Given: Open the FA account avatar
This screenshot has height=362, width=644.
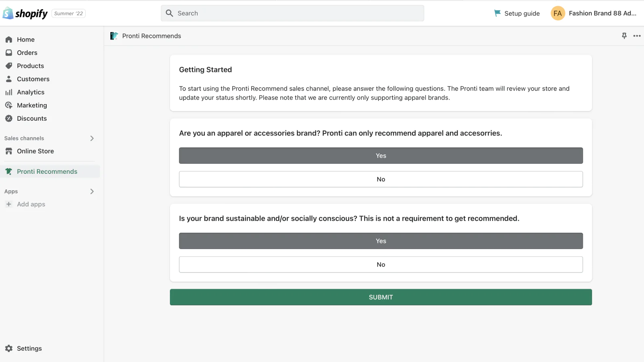Looking at the screenshot, I should coord(557,13).
